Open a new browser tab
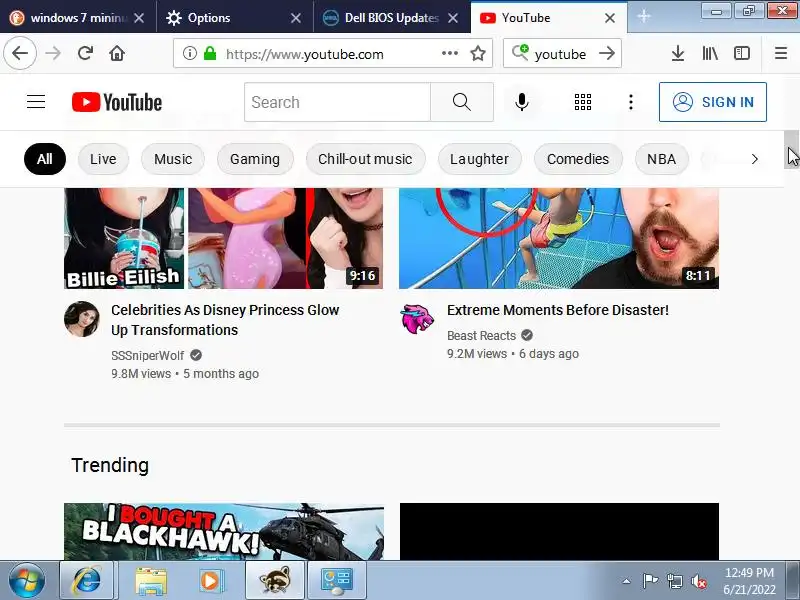Viewport: 800px width, 600px height. click(644, 16)
